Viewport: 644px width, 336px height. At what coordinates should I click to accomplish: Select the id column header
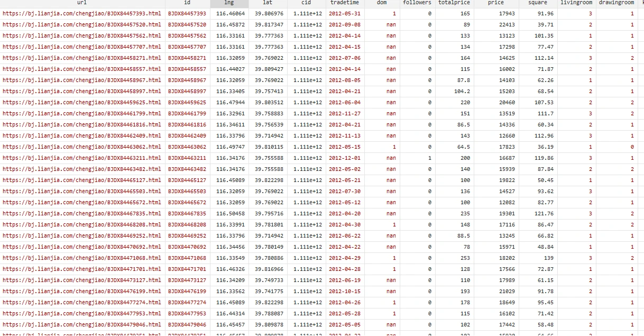(x=187, y=3)
